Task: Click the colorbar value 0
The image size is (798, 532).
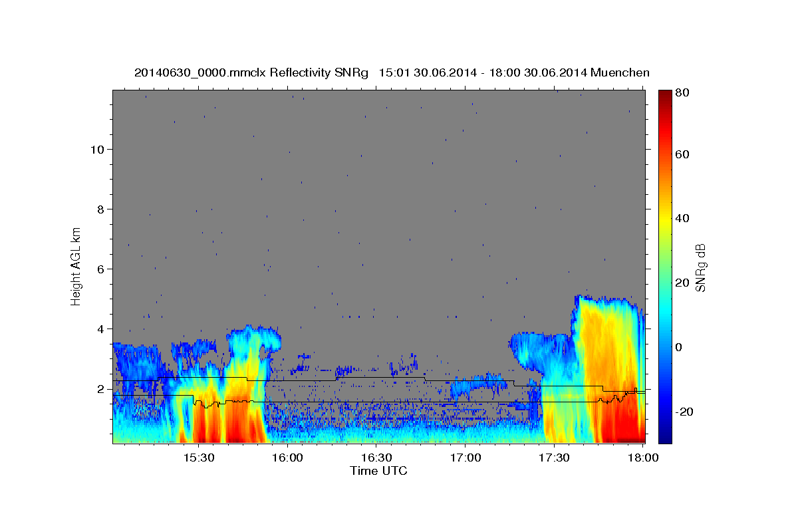Action: pyautogui.click(x=680, y=347)
